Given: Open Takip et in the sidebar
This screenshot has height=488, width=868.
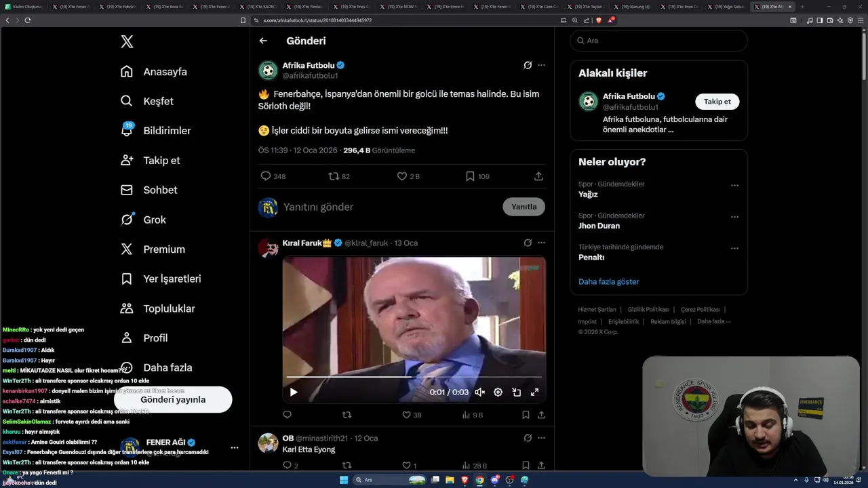Looking at the screenshot, I should [150, 161].
